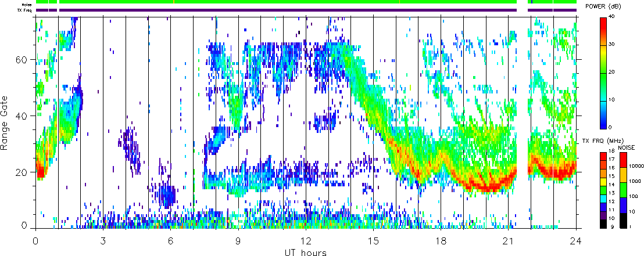The image size is (644, 256).
Task: Select the 12 tick label on the UT hours axis
Action: [x=306, y=240]
